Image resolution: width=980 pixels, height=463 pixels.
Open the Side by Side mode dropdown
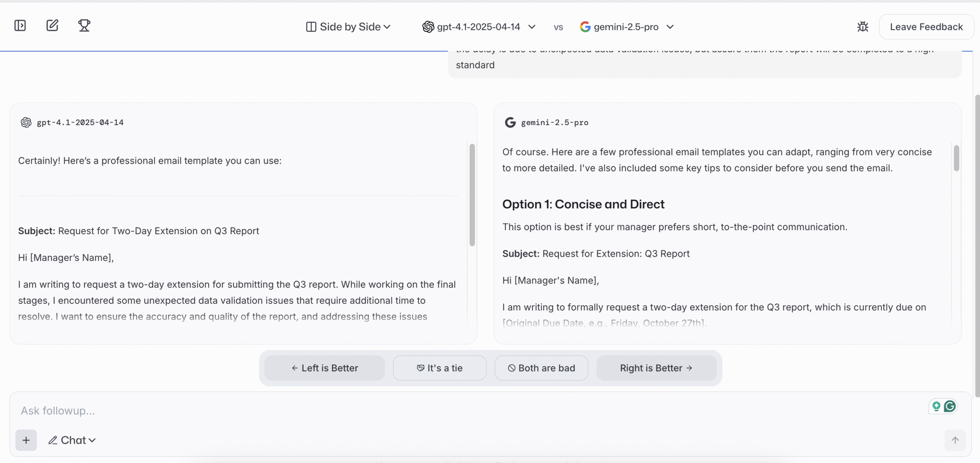coord(348,27)
